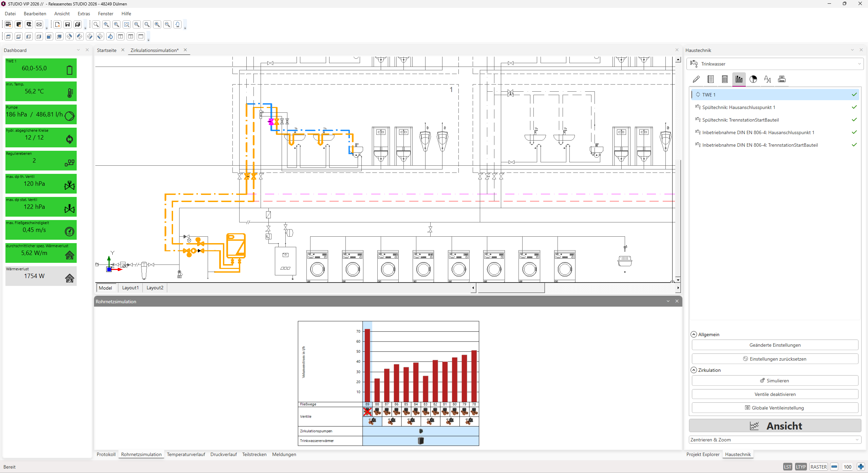Switch to the Startseite tab
Viewport: 868px width, 473px height.
tap(107, 50)
